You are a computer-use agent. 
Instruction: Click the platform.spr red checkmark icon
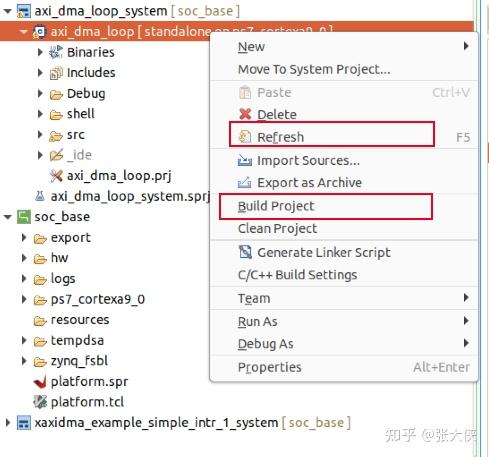(40, 382)
